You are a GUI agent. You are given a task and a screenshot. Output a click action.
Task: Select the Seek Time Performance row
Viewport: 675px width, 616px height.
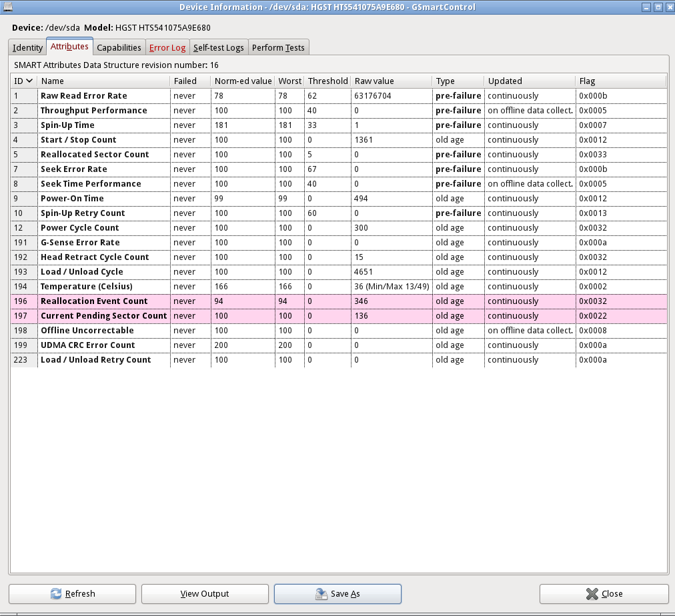pos(338,184)
